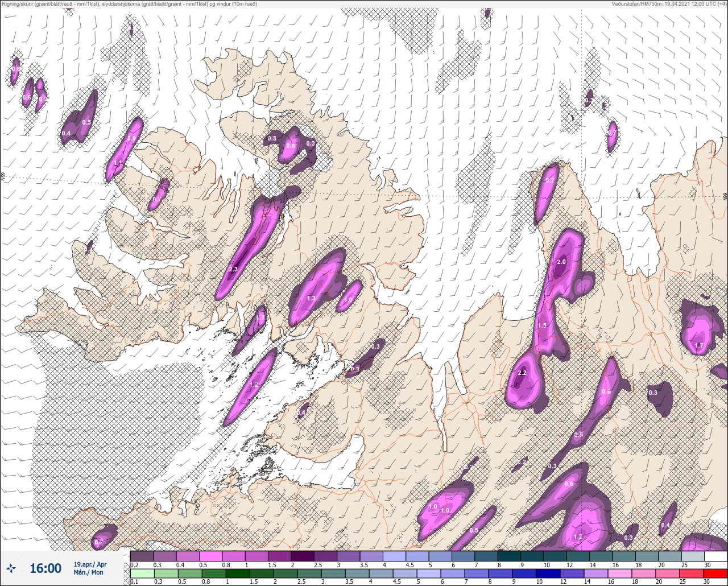
Task: Click the 0.2 label in the top legend row
Action: [x=134, y=565]
